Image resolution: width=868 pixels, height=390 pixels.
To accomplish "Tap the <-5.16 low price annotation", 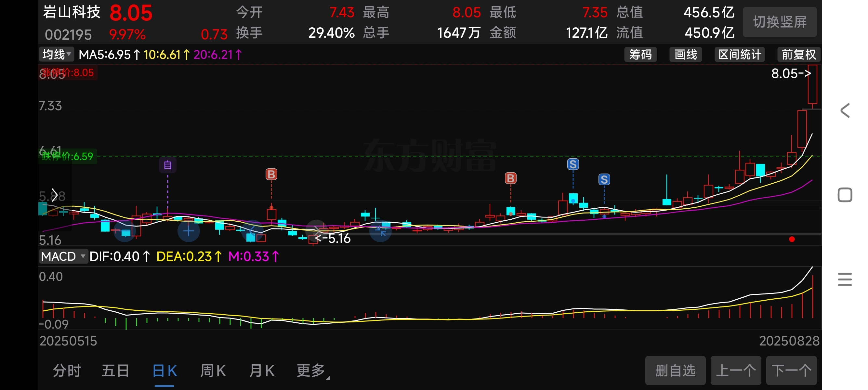I will (333, 239).
